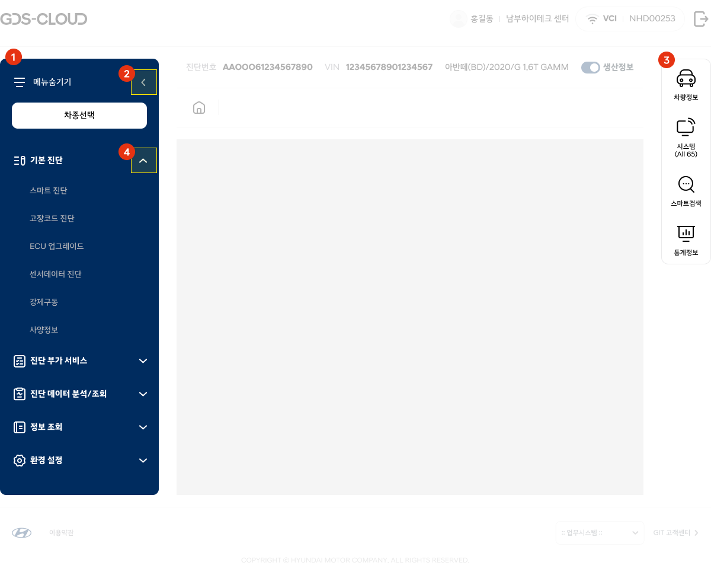This screenshot has width=711, height=588.
Task: Click the 환경 설정 title
Action: 46,461
